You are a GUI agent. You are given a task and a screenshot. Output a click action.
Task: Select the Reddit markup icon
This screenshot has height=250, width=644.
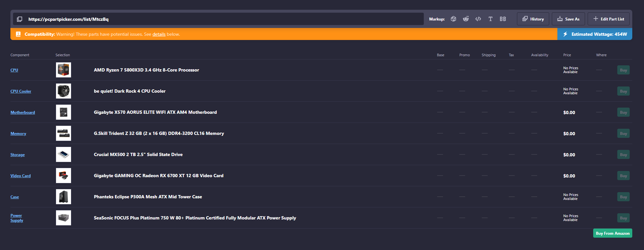click(466, 19)
